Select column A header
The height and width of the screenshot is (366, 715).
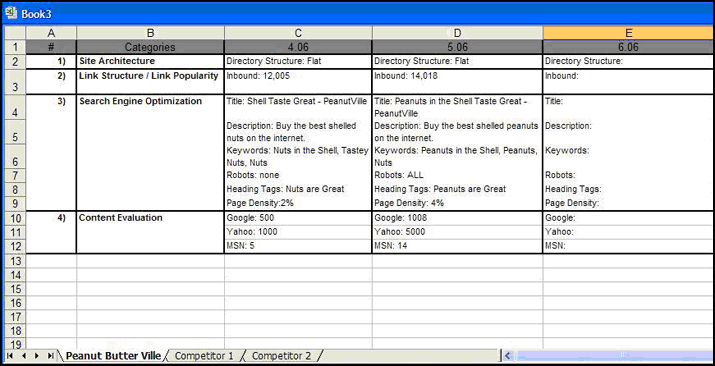pyautogui.click(x=51, y=33)
